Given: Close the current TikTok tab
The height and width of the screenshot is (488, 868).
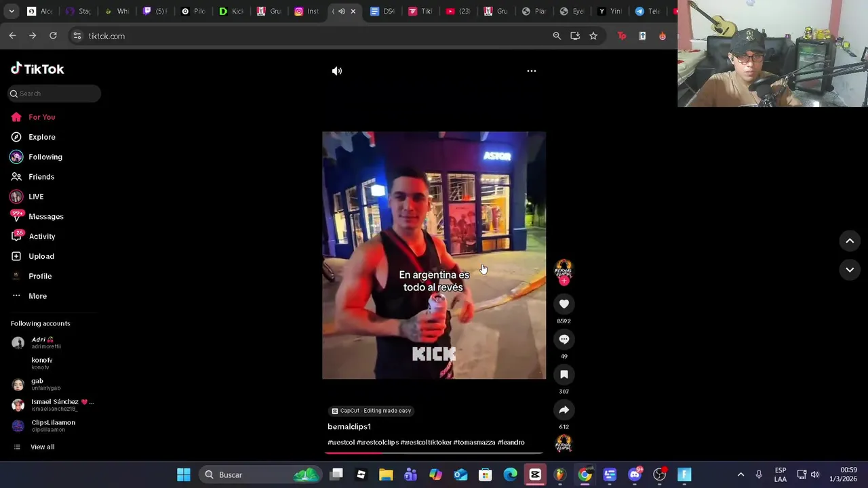Looking at the screenshot, I should coord(353,12).
